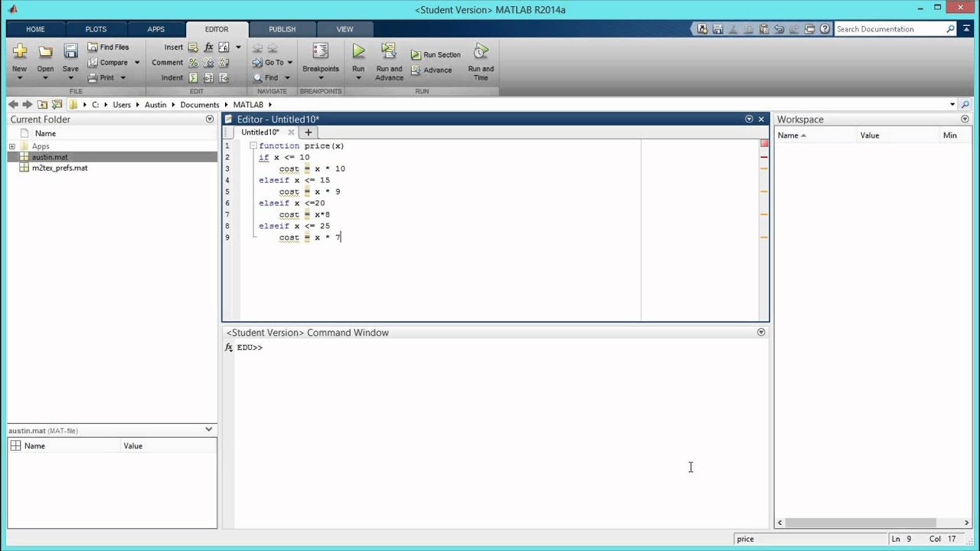Click the Breakpoints icon
Viewport: 980px width, 551px height.
pos(320,51)
